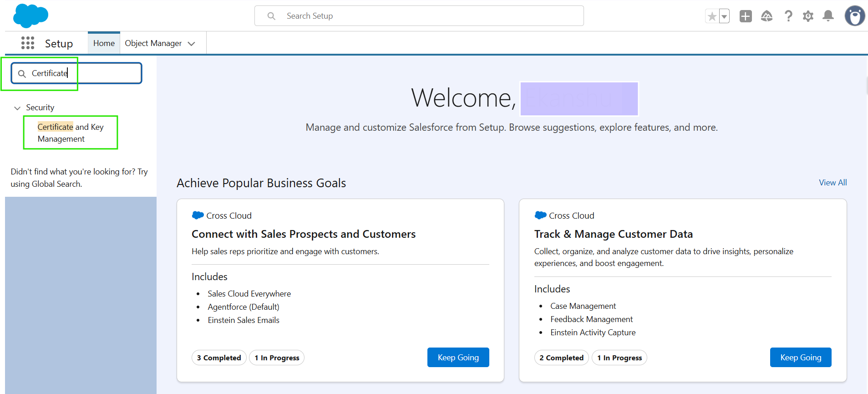868x394 pixels.
Task: Click the Setup gear icon
Action: click(x=808, y=16)
